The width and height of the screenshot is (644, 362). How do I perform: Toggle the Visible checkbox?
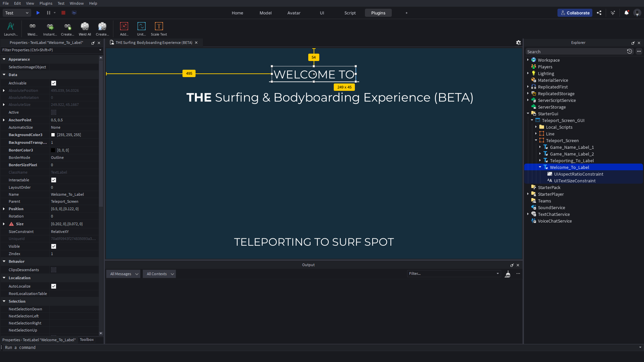(x=54, y=246)
